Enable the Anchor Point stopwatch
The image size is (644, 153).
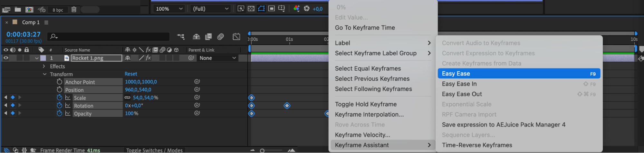(59, 82)
